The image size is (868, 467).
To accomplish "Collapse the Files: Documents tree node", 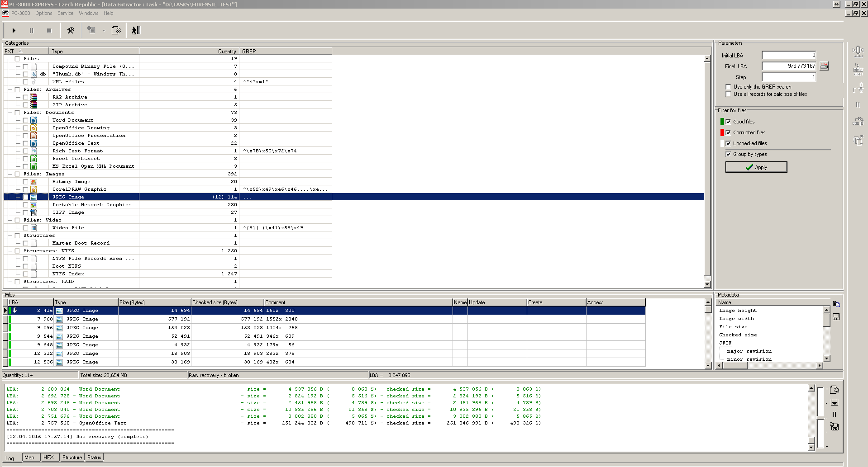I will coord(10,113).
